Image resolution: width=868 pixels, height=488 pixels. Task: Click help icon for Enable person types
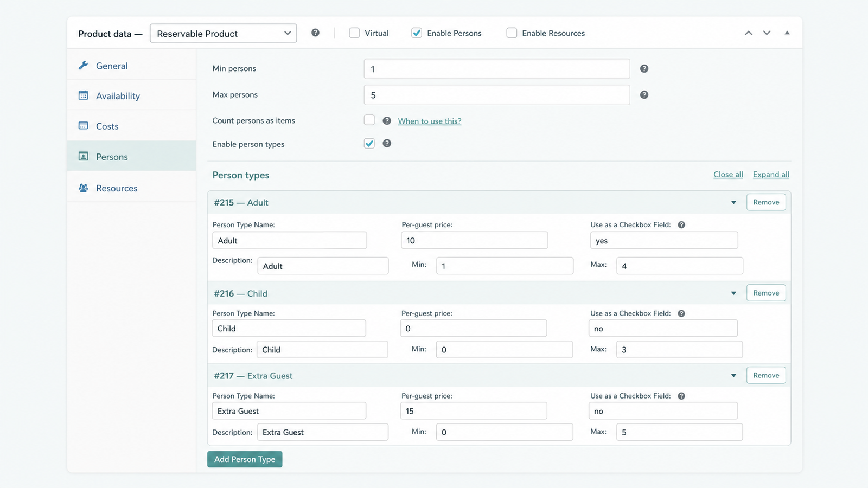click(x=387, y=144)
